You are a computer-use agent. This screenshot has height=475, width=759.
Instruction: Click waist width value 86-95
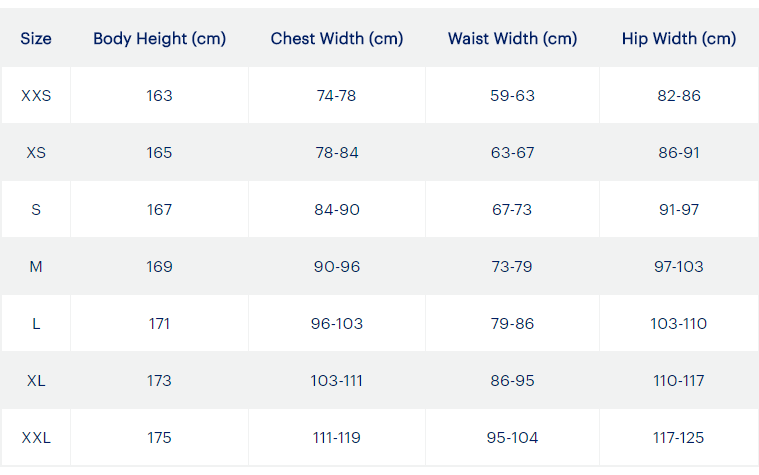(x=512, y=381)
